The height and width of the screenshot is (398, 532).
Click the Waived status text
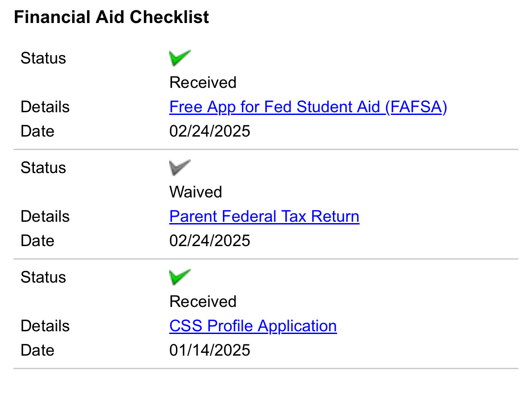coord(196,192)
